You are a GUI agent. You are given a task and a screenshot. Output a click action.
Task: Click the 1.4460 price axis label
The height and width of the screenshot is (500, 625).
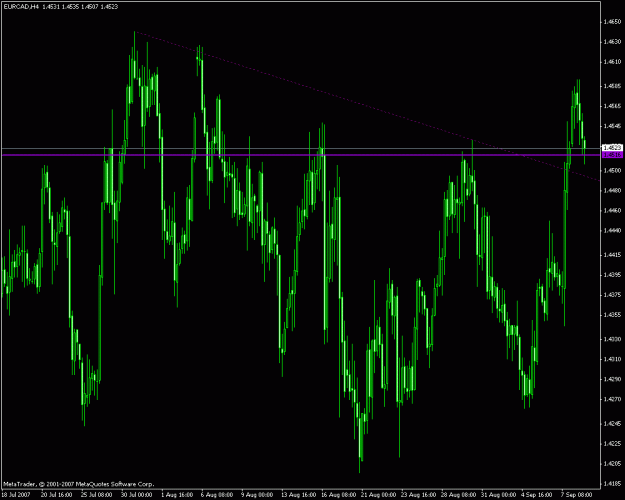tap(612, 210)
